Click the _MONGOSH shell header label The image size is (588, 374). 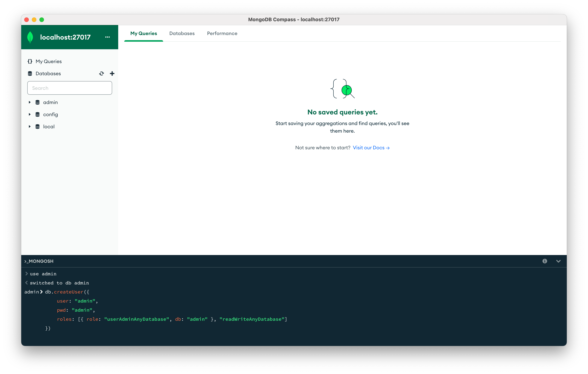tap(39, 261)
